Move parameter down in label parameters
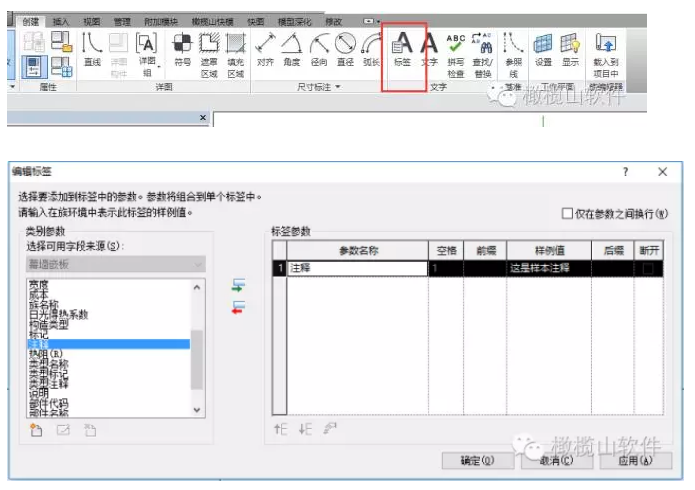The height and width of the screenshot is (490, 695). coord(305,429)
